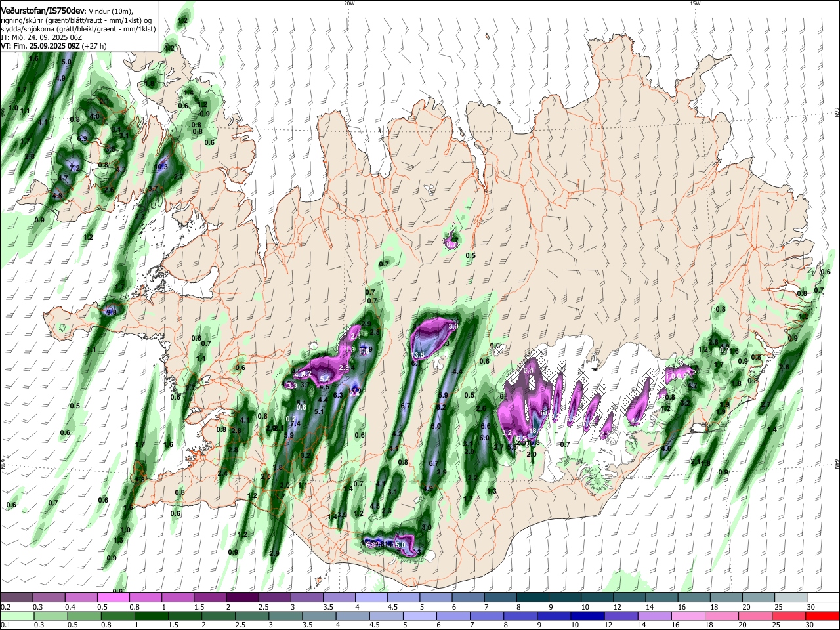Pick the bright red rain swatch labeled 30
The height and width of the screenshot is (630, 840).
point(822,616)
